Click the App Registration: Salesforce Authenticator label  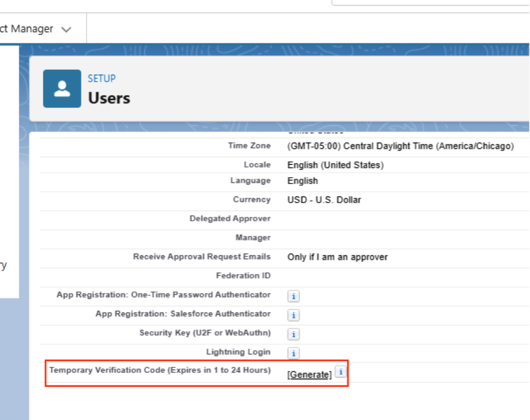183,314
